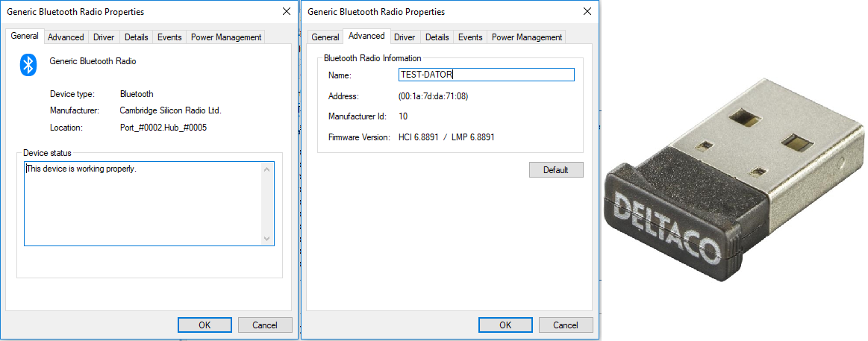Click "This device is working properly." text

[x=81, y=169]
